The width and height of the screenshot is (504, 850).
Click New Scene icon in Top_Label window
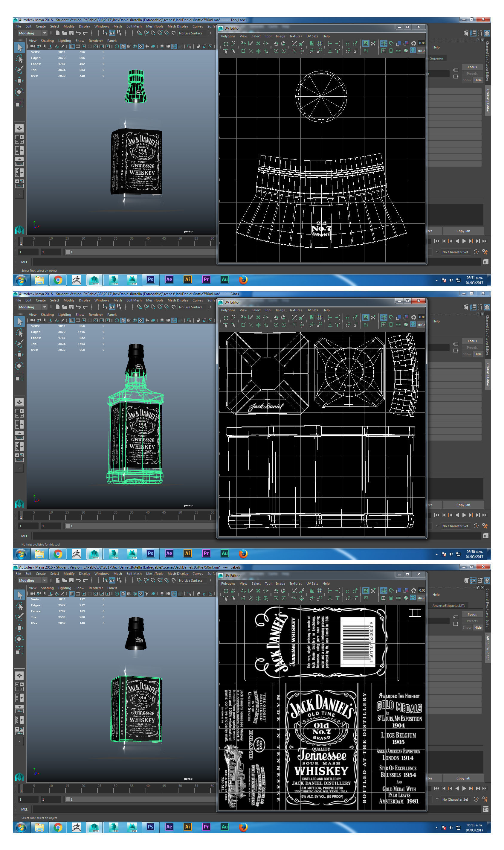pyautogui.click(x=57, y=33)
